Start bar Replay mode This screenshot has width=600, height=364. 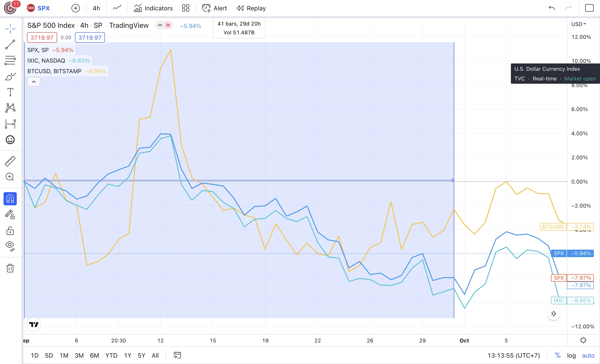pos(251,8)
